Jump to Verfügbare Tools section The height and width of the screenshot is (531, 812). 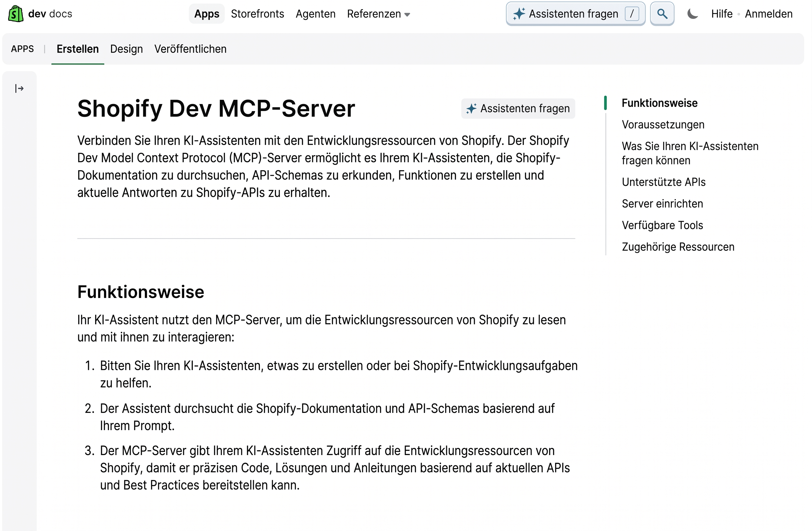pyautogui.click(x=662, y=225)
